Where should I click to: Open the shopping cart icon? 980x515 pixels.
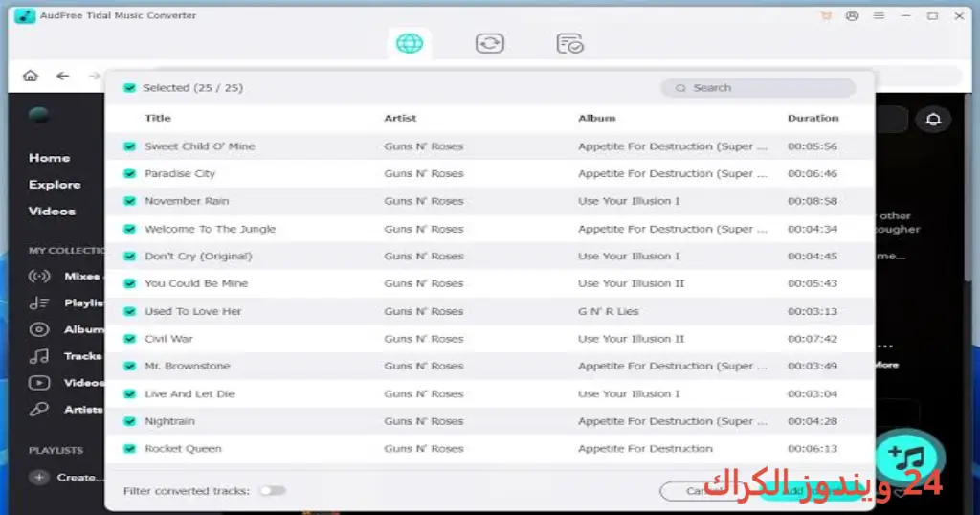[826, 15]
